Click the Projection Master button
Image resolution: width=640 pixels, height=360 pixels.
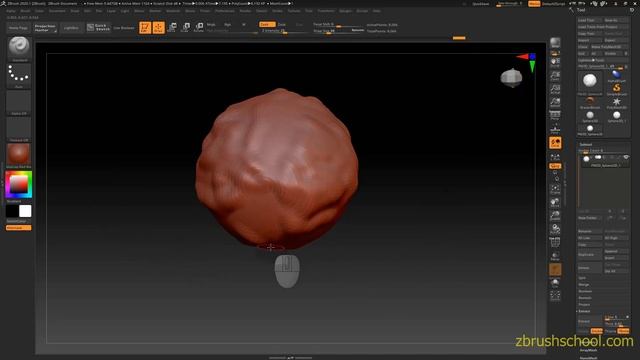point(45,28)
